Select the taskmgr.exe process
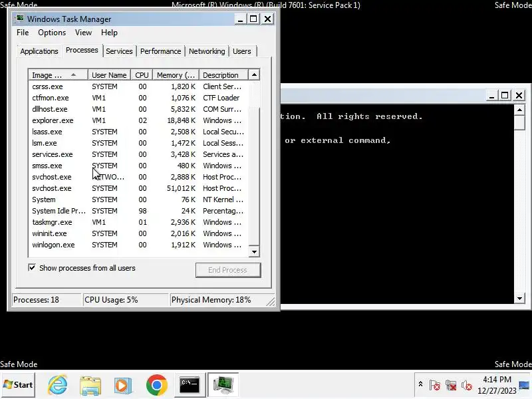The height and width of the screenshot is (399, 532). click(x=139, y=222)
